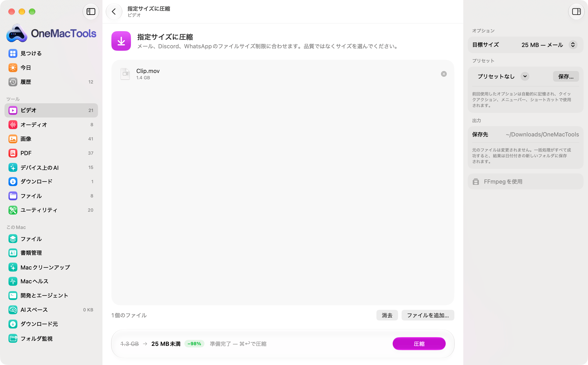Open ユーティリティ tools category
Viewport: 588px width, 365px height.
point(51,210)
